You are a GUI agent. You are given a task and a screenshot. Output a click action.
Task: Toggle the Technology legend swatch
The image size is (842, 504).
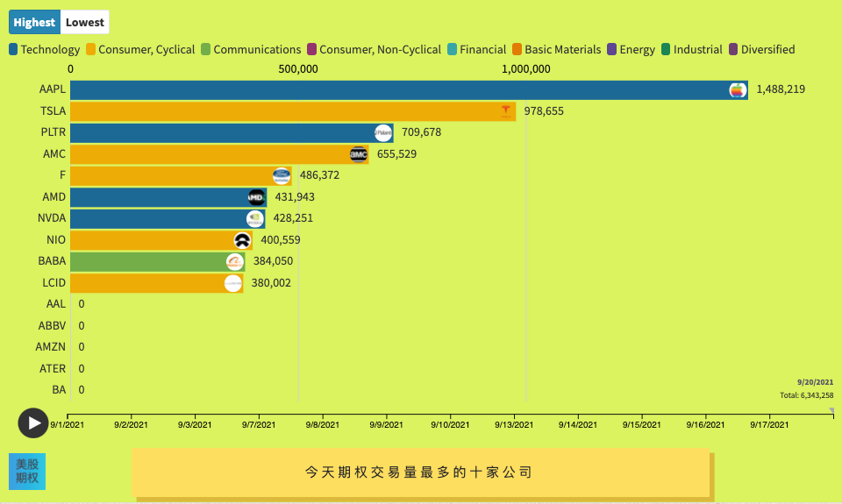[13, 49]
